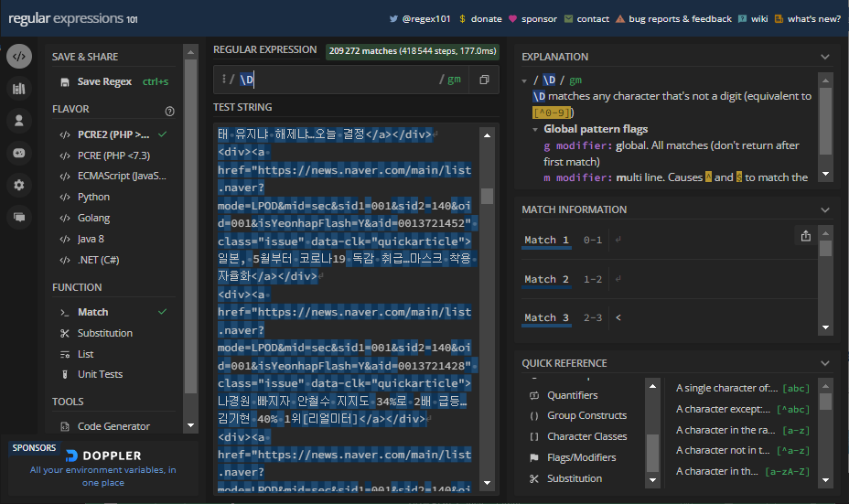The image size is (849, 504).
Task: Select the Match function
Action: pos(113,312)
